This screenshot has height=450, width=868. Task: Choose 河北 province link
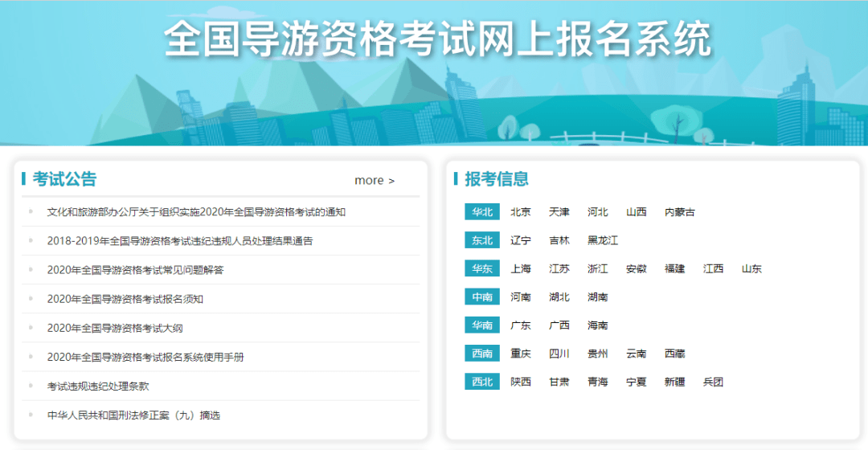coord(597,212)
